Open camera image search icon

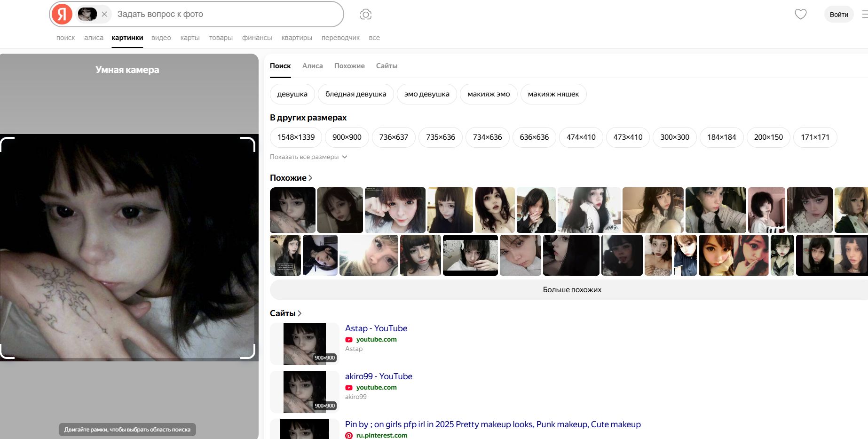pyautogui.click(x=366, y=14)
